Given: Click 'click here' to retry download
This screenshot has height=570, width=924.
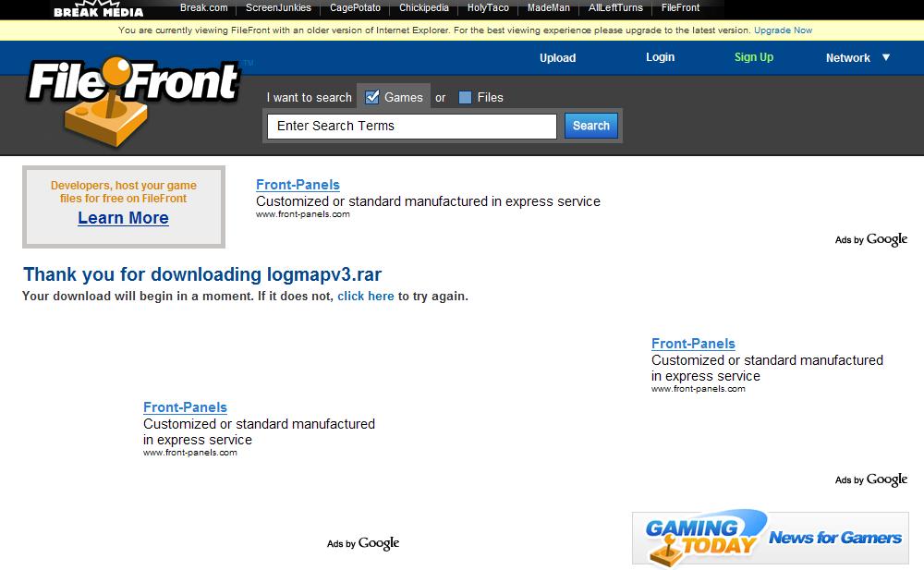Looking at the screenshot, I should [x=365, y=297].
